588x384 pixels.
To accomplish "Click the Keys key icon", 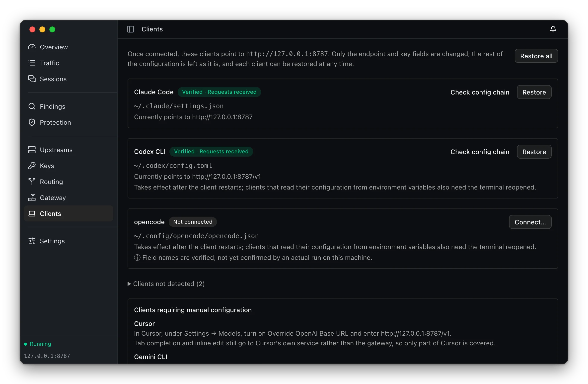I will [32, 166].
